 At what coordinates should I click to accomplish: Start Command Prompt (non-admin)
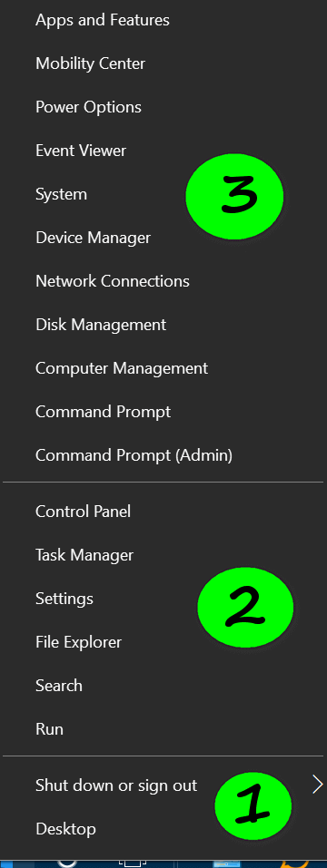pyautogui.click(x=103, y=412)
